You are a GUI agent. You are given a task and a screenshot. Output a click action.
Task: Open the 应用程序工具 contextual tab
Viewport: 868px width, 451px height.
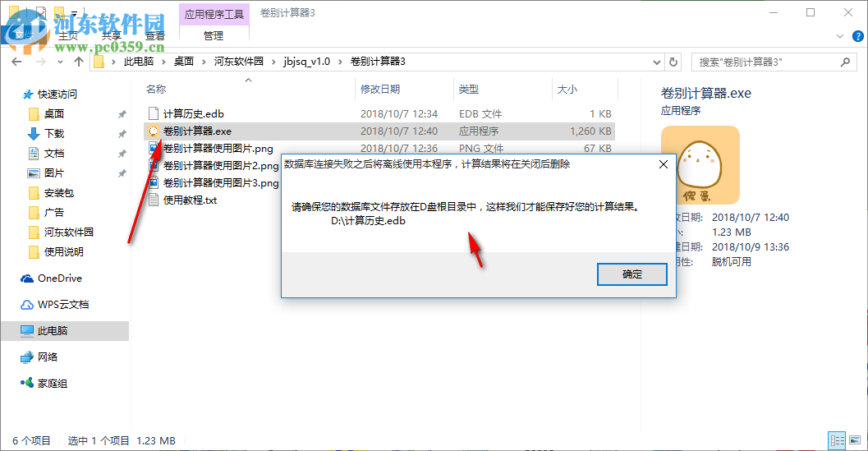tap(214, 14)
